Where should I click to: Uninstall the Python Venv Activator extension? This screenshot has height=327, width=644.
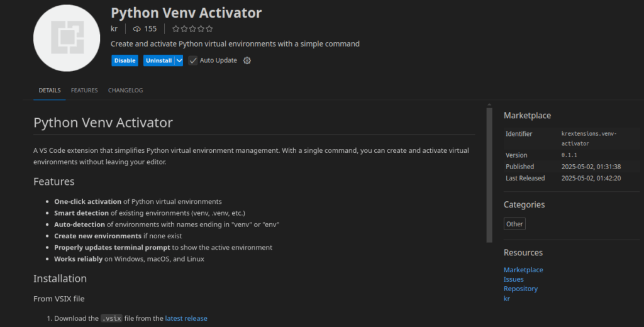[158, 60]
